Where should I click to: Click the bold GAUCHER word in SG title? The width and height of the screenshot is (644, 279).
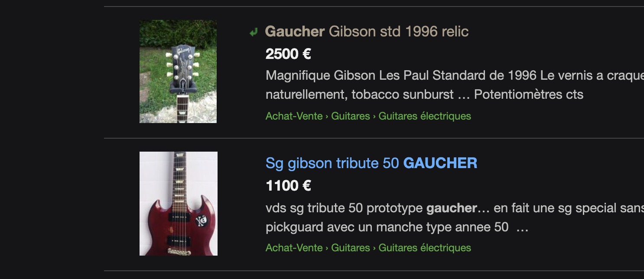click(x=440, y=163)
